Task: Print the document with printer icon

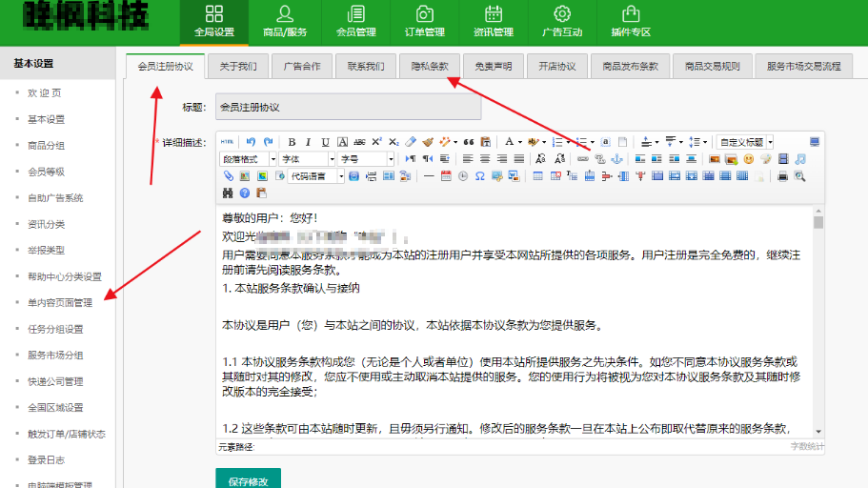Action: (782, 176)
